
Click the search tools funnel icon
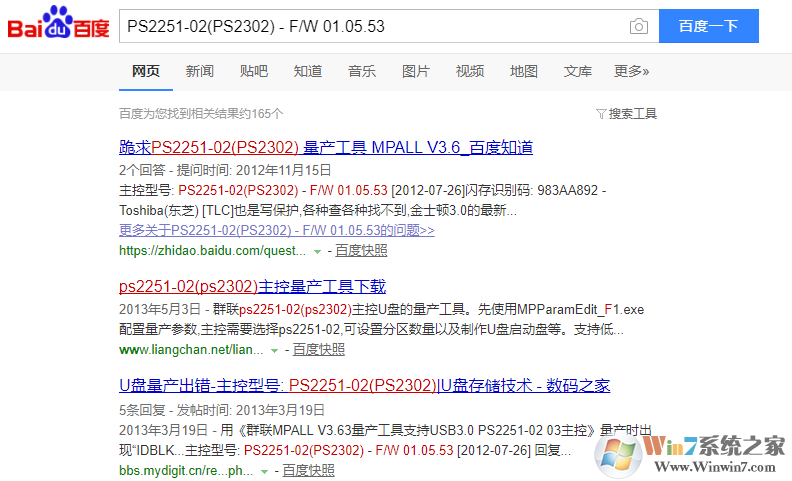601,114
